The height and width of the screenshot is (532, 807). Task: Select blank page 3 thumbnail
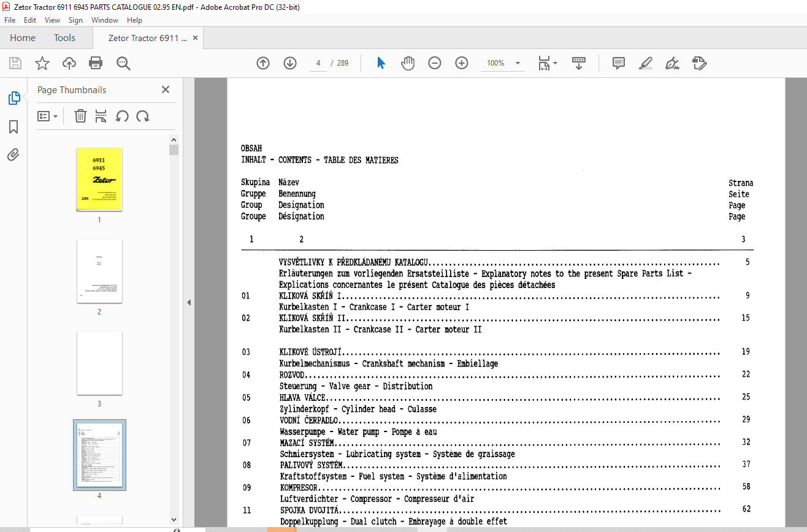(x=99, y=363)
